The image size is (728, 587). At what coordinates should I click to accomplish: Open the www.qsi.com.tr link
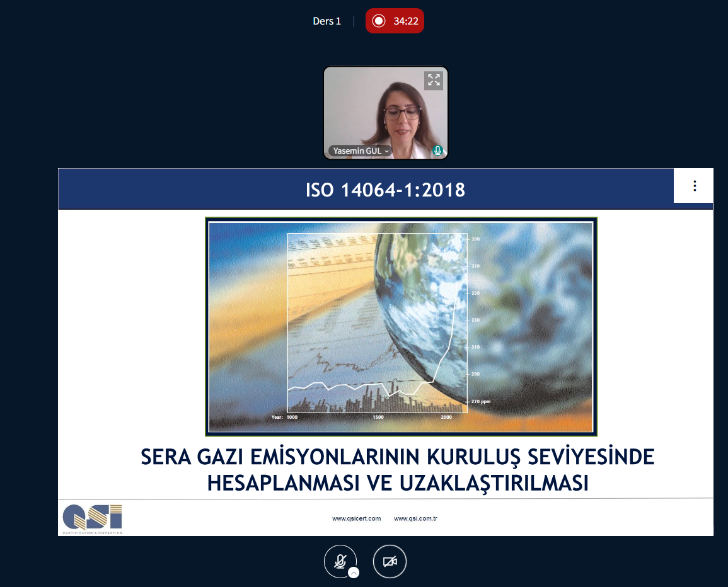point(415,518)
